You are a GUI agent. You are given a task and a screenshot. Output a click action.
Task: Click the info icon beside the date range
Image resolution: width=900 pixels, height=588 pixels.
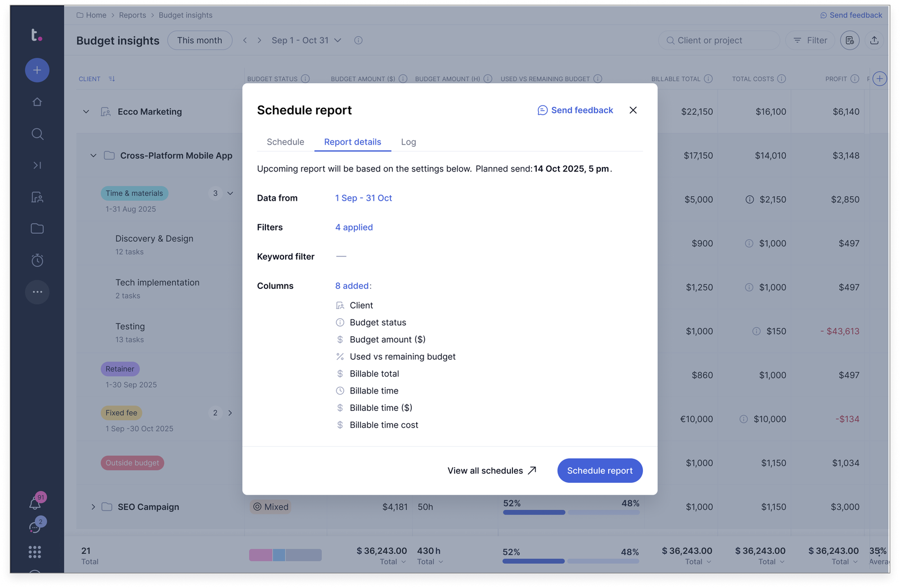point(358,40)
